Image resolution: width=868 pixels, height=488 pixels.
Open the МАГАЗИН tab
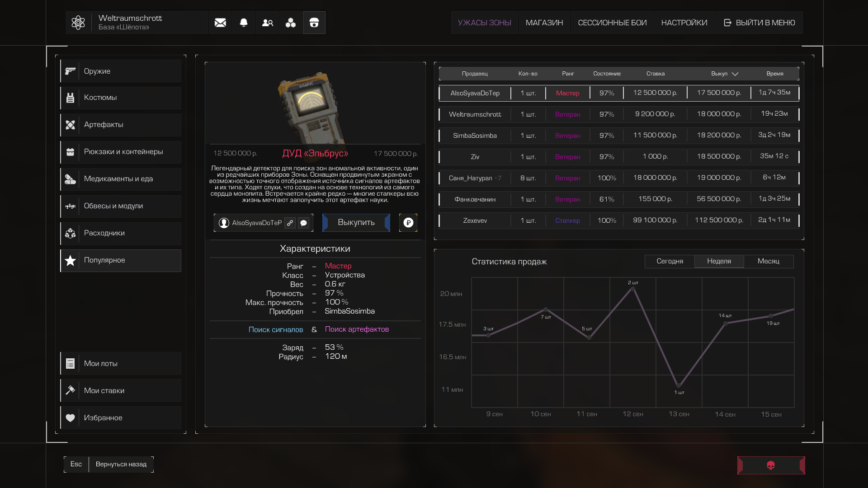point(544,23)
